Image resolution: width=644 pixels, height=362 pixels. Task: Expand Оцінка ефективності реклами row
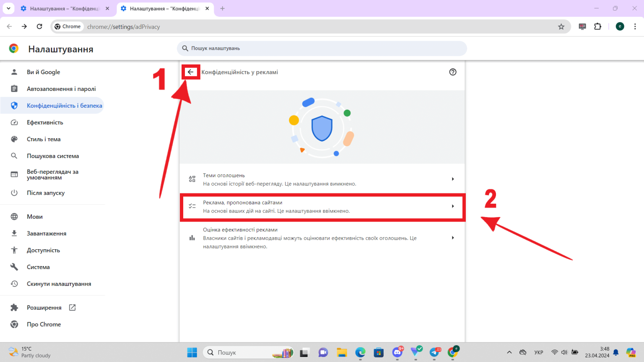[322, 238]
